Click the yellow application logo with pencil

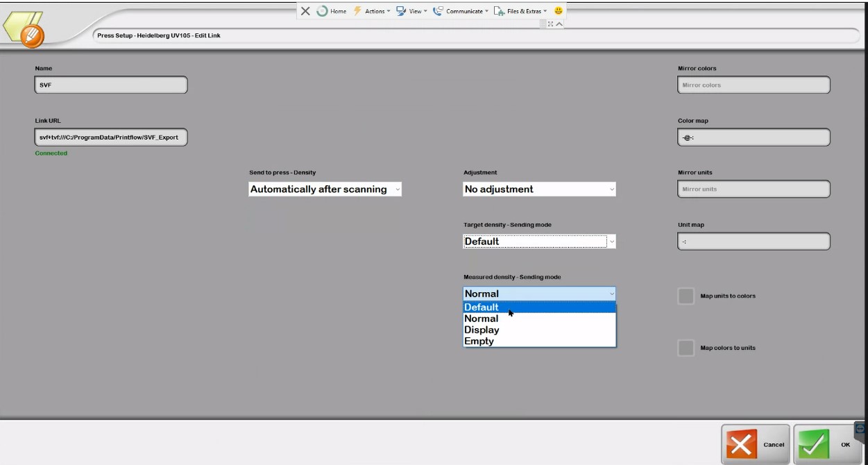(x=25, y=30)
